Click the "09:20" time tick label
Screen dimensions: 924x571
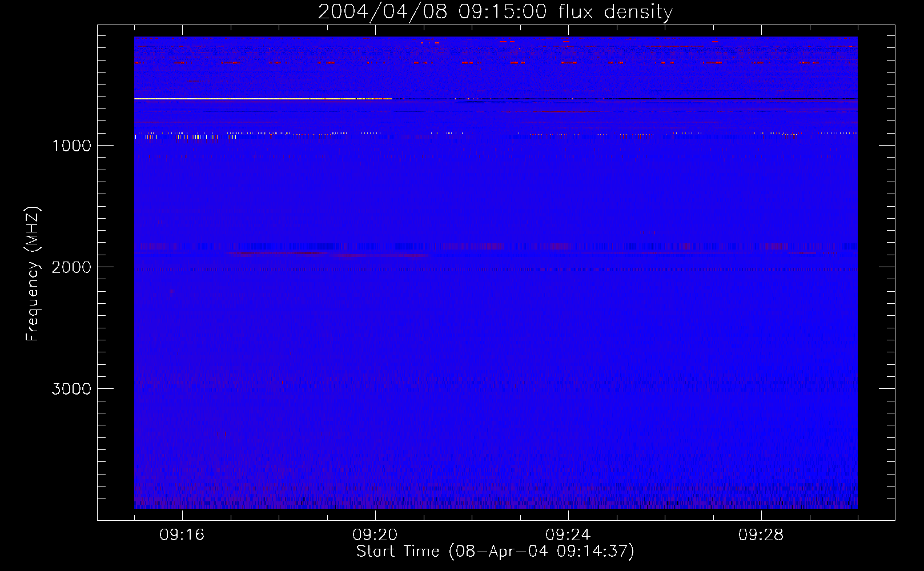pyautogui.click(x=375, y=535)
